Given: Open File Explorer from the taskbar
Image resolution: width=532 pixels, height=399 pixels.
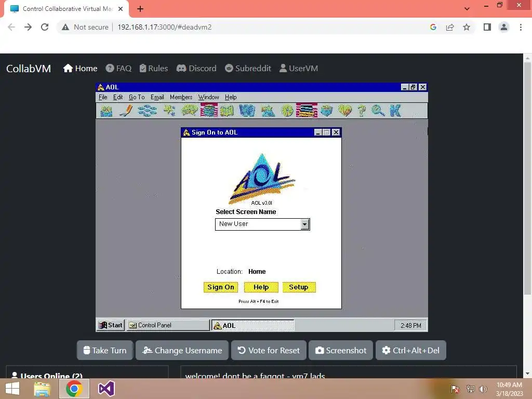Looking at the screenshot, I should coord(42,389).
